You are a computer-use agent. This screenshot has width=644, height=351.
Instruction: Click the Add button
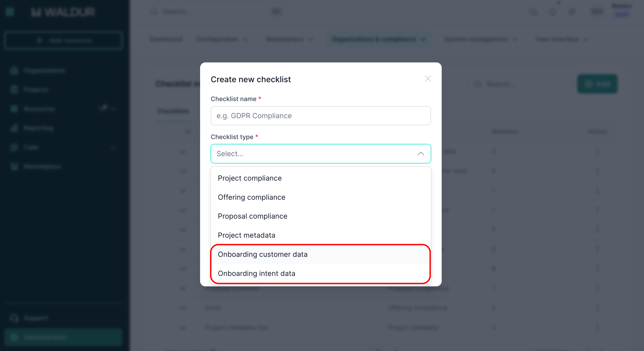point(597,84)
